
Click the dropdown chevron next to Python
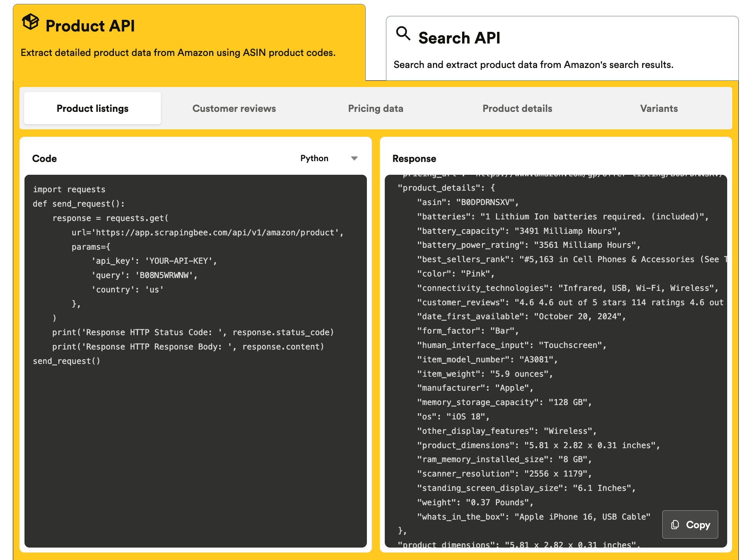pos(354,158)
